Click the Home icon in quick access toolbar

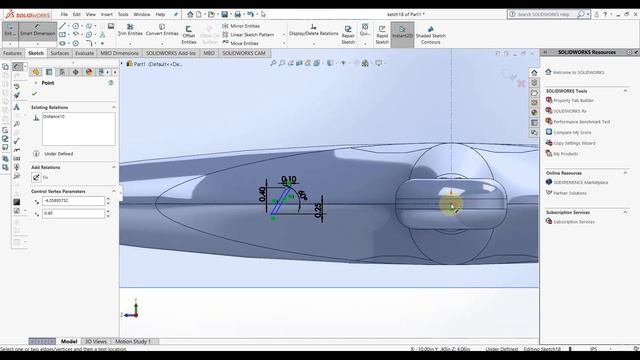(x=190, y=14)
